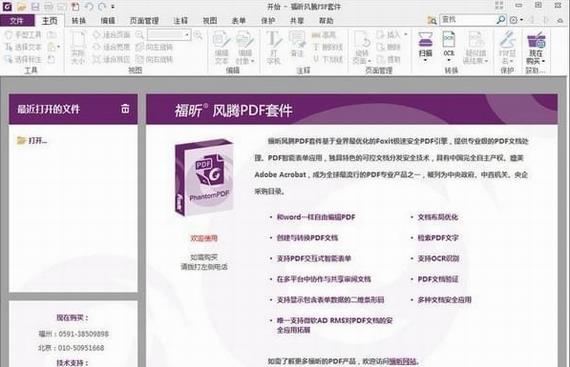Switch to the Edit tab (编辑)
Screen dimensions: 570x367
108,21
